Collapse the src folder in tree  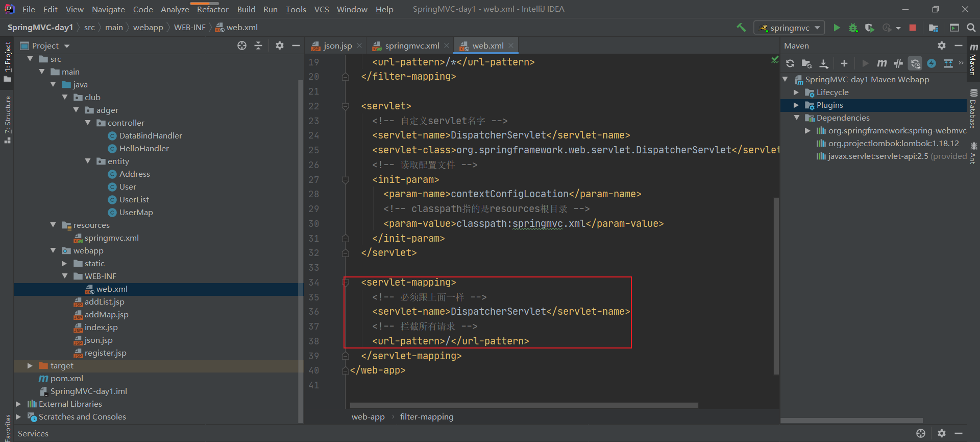coord(30,59)
